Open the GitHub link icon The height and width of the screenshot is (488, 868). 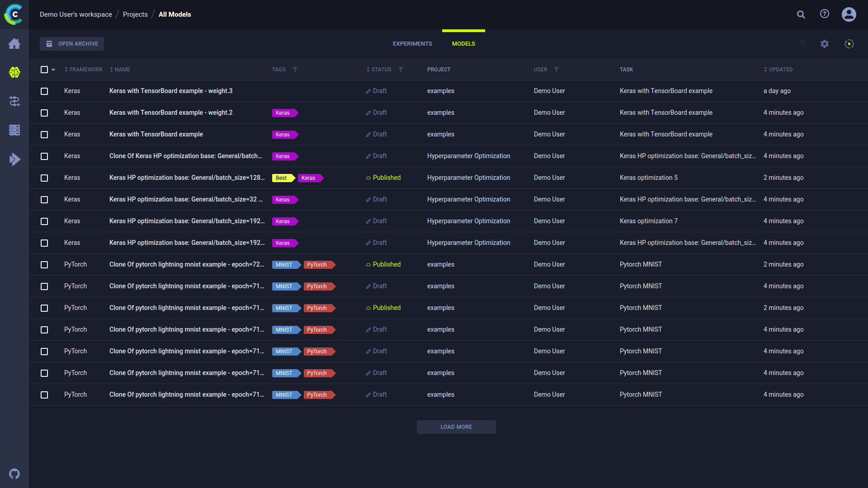[x=14, y=474]
